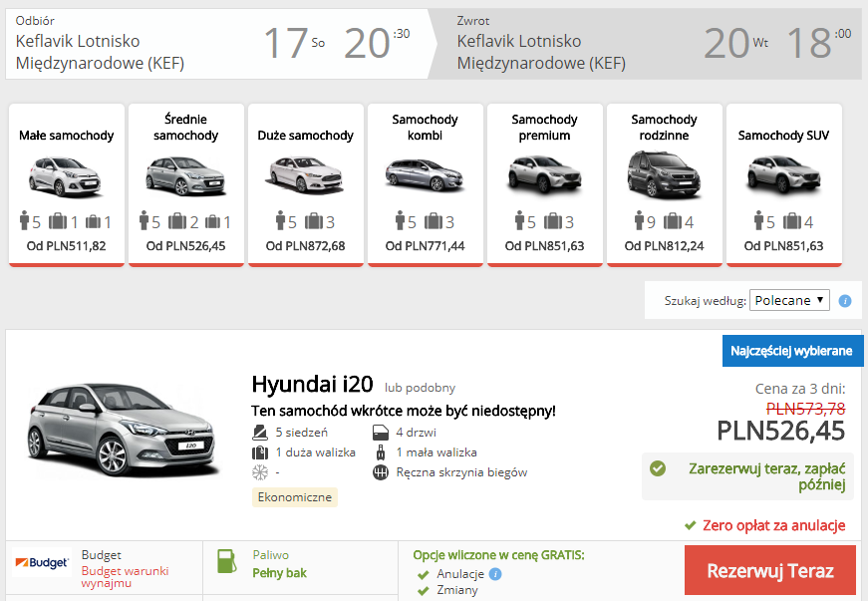868x601 pixels.
Task: Click the info icon next to Anulacje
Action: click(x=495, y=574)
